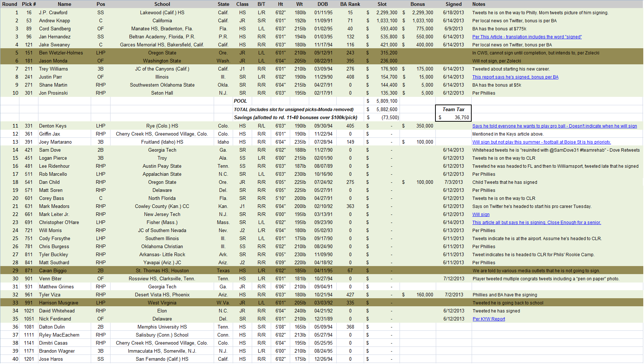Select the 'POOL' label cell
Screen dimensions: 644x364
[x=240, y=101]
